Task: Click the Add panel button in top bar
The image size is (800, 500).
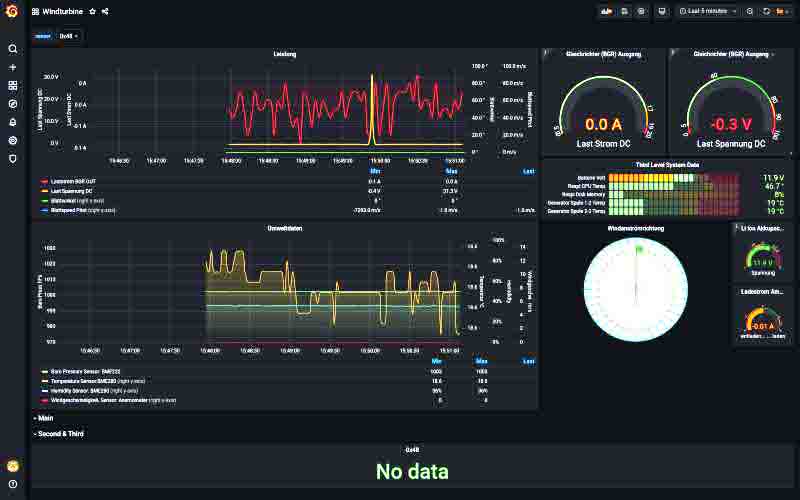Action: click(x=606, y=11)
